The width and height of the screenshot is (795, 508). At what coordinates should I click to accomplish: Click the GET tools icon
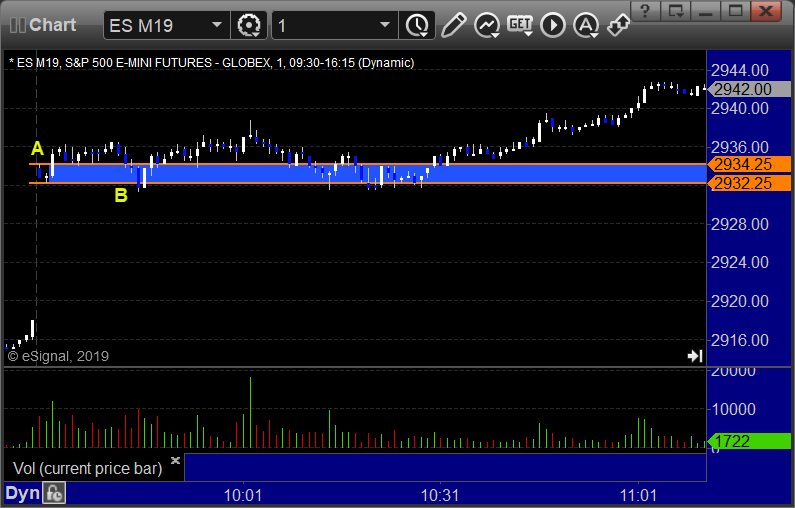tap(520, 25)
